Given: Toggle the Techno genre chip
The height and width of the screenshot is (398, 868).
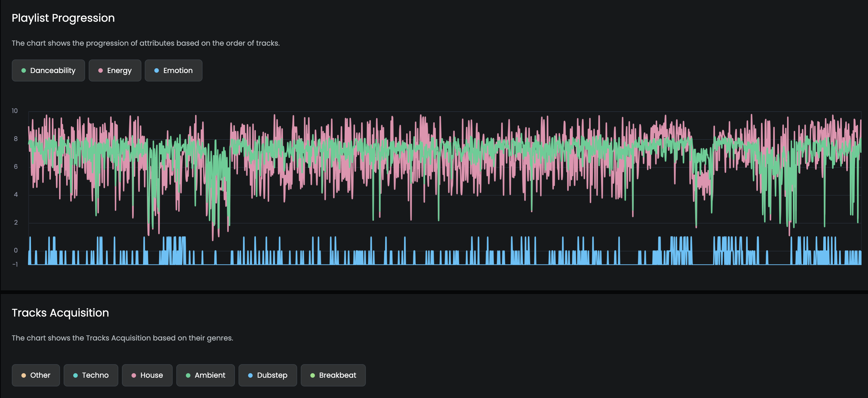Looking at the screenshot, I should tap(91, 375).
